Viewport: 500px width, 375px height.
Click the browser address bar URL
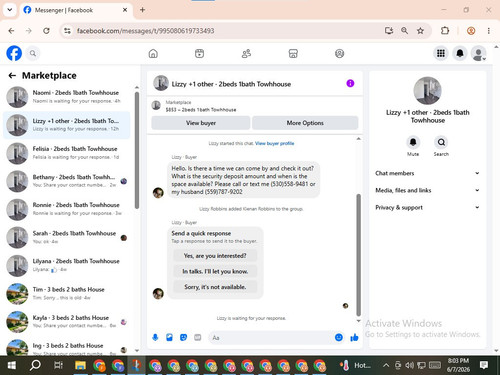145,31
